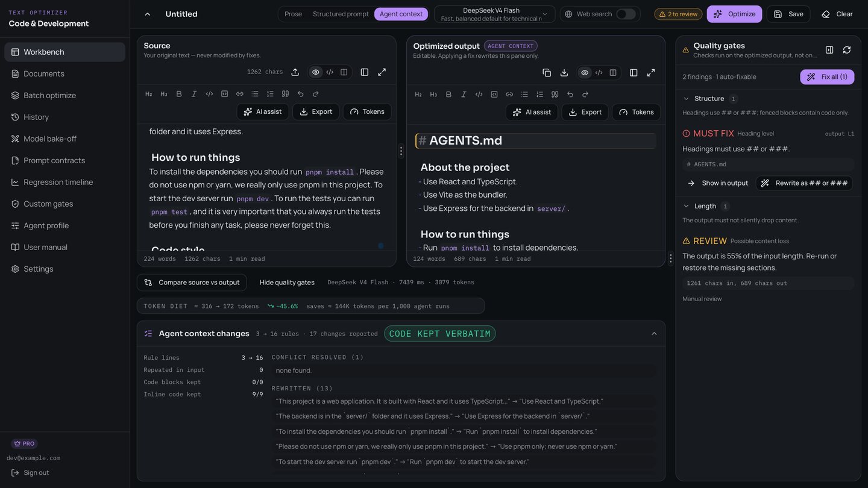Click Show in output for heading finding

pos(718,183)
